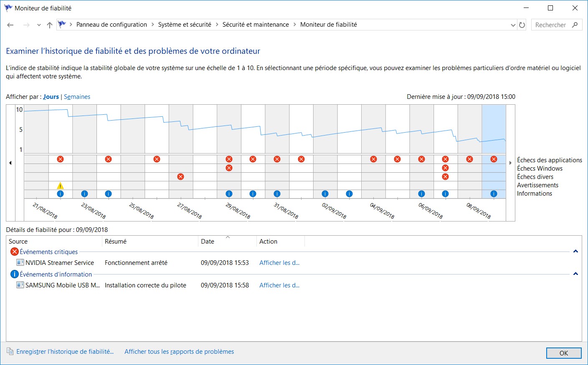The height and width of the screenshot is (365, 588).
Task: Collapse the Événements d'information group
Action: pos(575,274)
